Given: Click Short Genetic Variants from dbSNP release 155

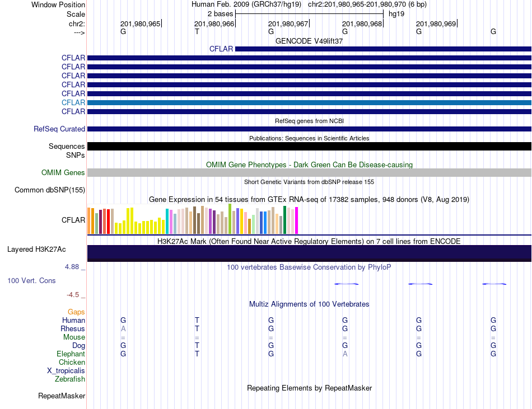Looking at the screenshot, I should (x=309, y=182).
